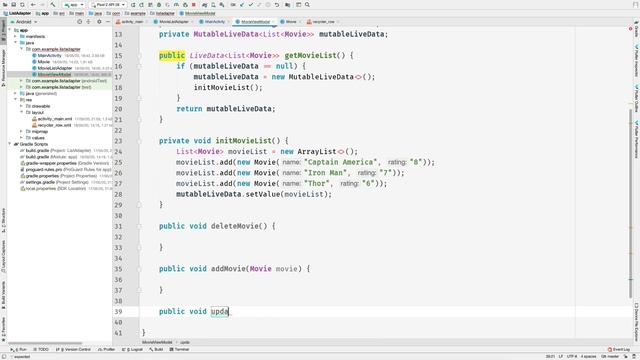Expand the manifests folder
640x360 pixels.
click(x=16, y=36)
